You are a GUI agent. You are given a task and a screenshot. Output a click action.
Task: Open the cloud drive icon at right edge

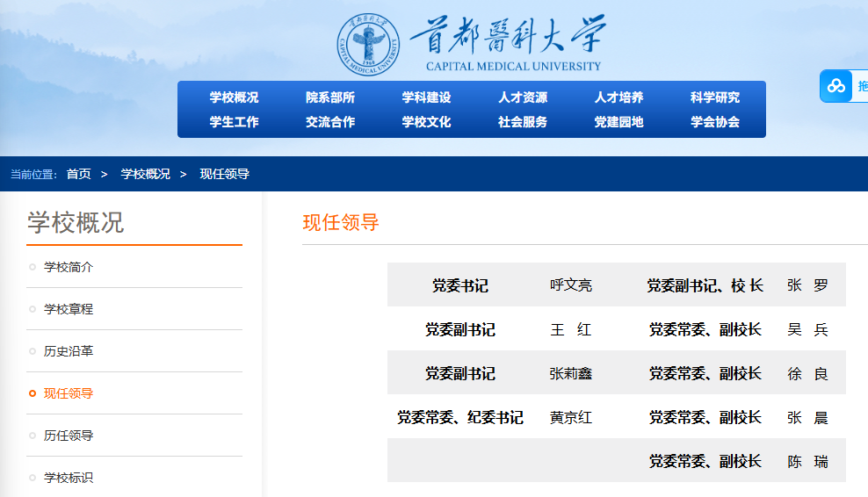pyautogui.click(x=835, y=86)
